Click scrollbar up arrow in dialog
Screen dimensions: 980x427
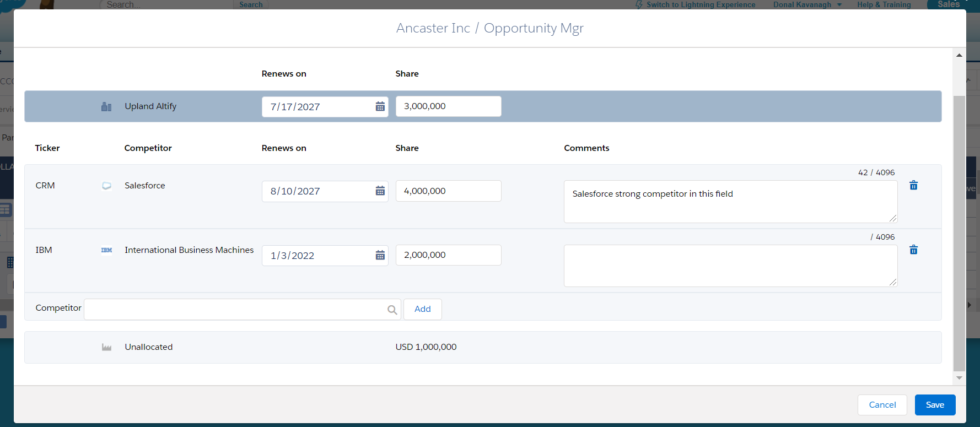pyautogui.click(x=959, y=55)
